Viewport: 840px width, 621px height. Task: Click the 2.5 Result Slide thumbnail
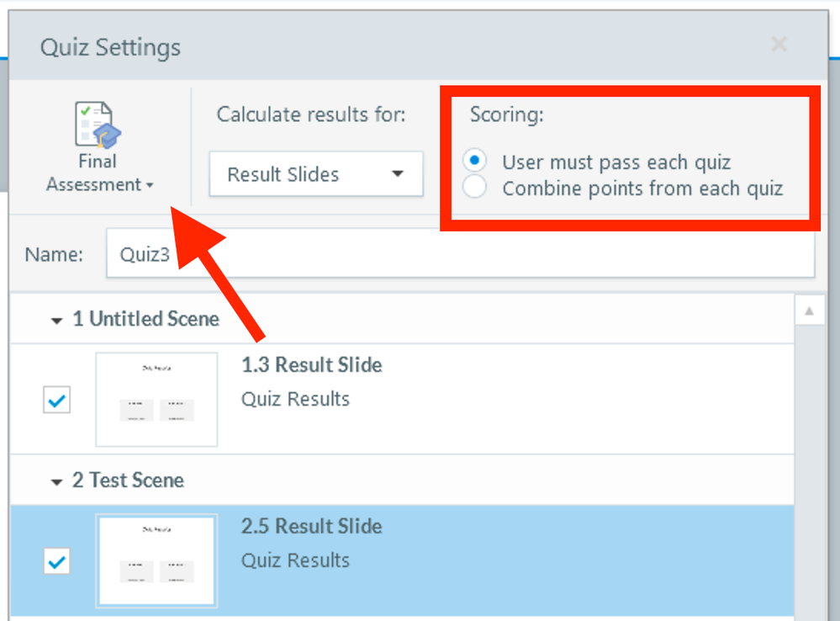pyautogui.click(x=156, y=560)
